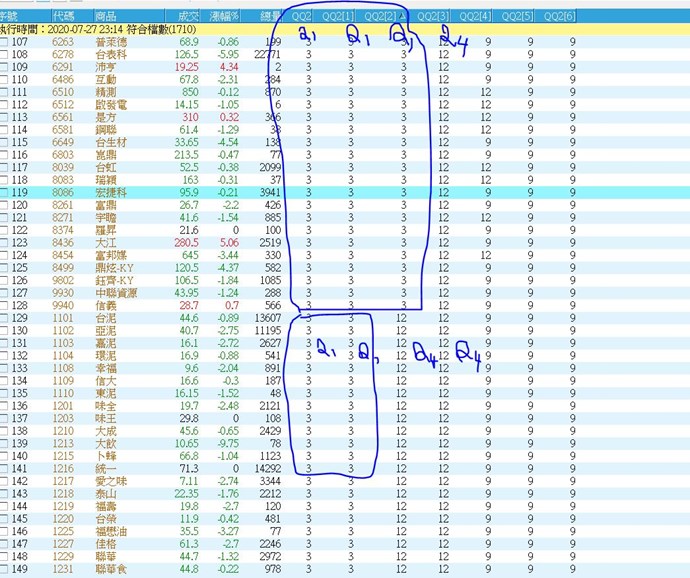Click the stock name 大江

coord(104,241)
